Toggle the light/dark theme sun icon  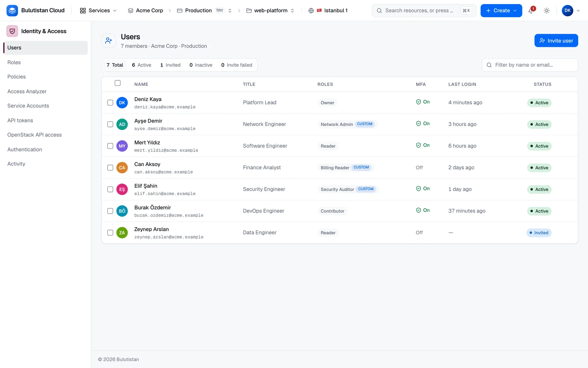547,11
